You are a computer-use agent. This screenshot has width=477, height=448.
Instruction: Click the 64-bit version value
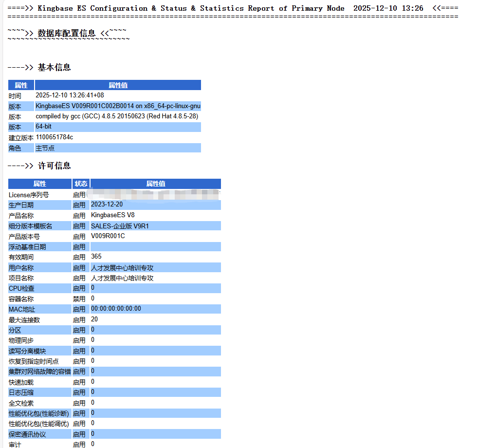(x=44, y=127)
